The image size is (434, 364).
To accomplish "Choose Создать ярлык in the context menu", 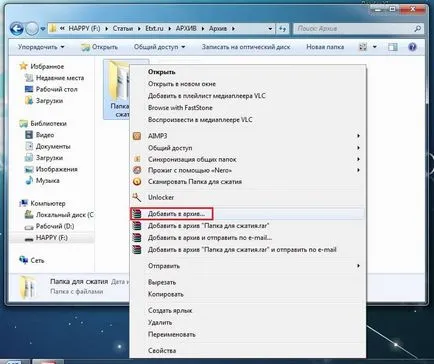I will 248,310.
